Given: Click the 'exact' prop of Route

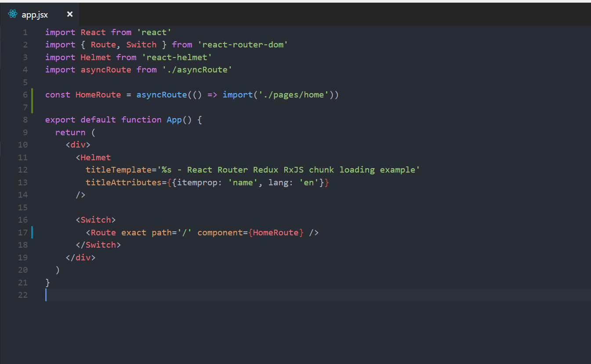Looking at the screenshot, I should tap(134, 233).
